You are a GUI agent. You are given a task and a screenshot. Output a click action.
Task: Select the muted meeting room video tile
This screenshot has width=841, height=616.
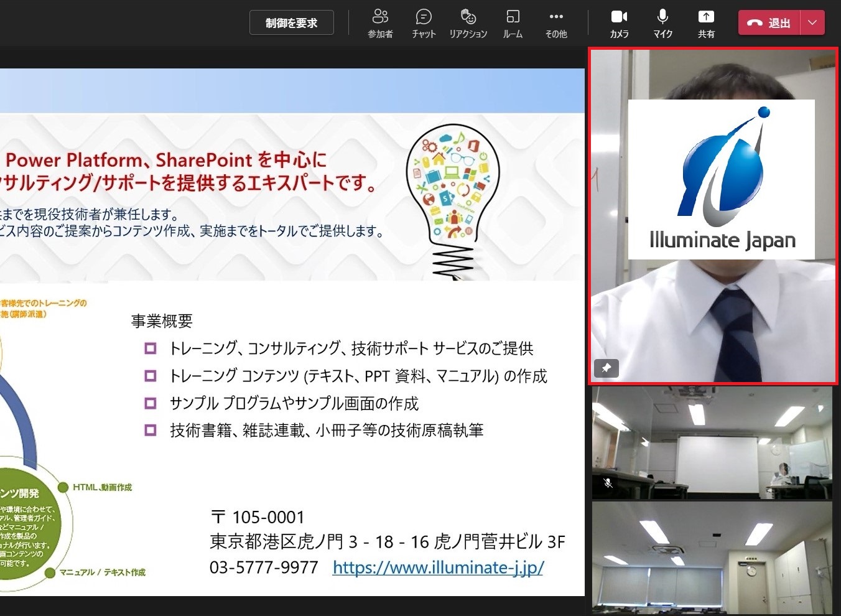[712, 443]
